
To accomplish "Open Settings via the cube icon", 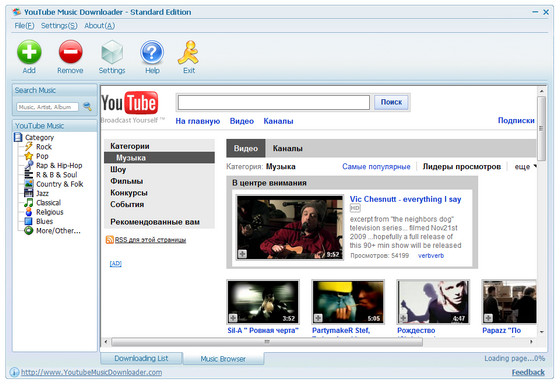I will [x=112, y=52].
